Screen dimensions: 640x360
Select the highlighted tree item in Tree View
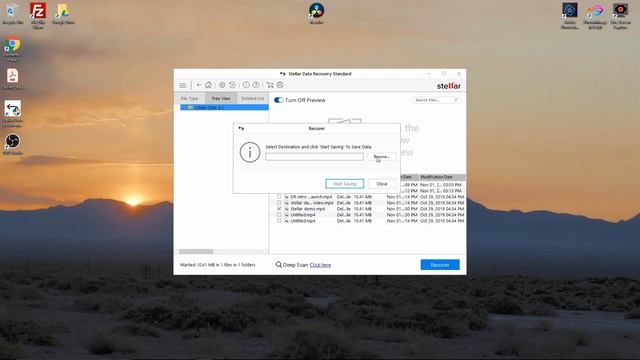pos(224,107)
